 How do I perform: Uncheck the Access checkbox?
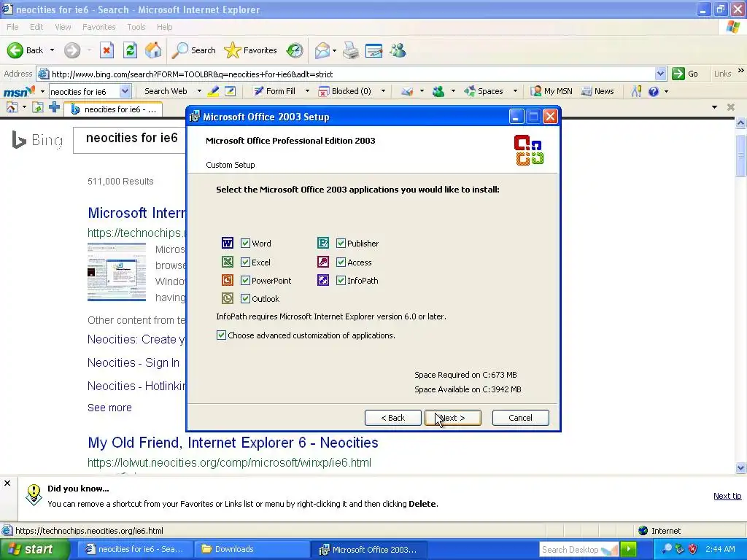(341, 262)
